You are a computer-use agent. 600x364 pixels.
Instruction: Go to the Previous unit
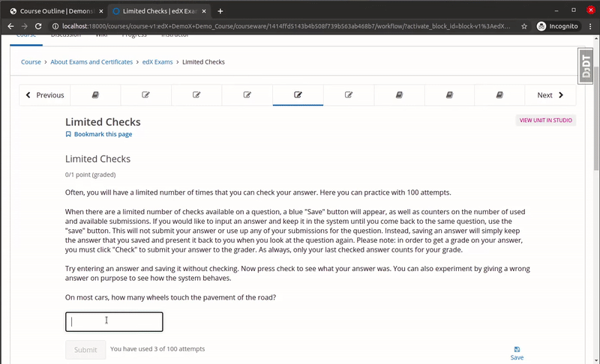(45, 95)
